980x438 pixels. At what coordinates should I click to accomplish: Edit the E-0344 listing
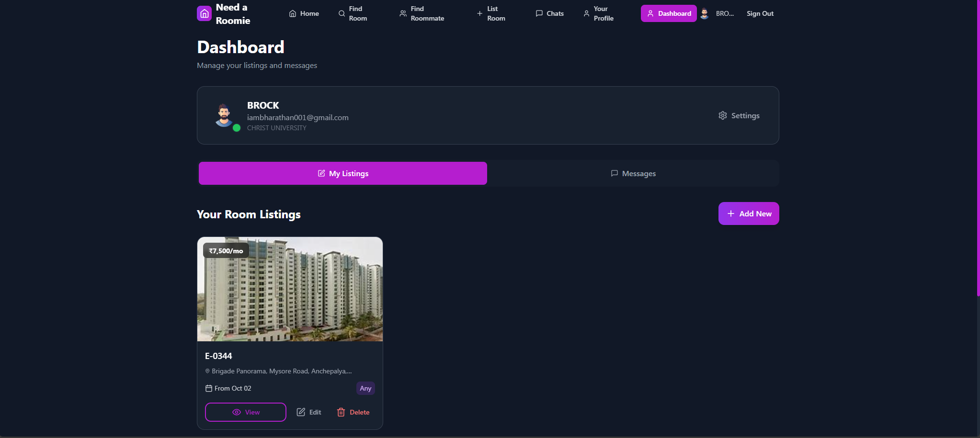click(x=309, y=412)
